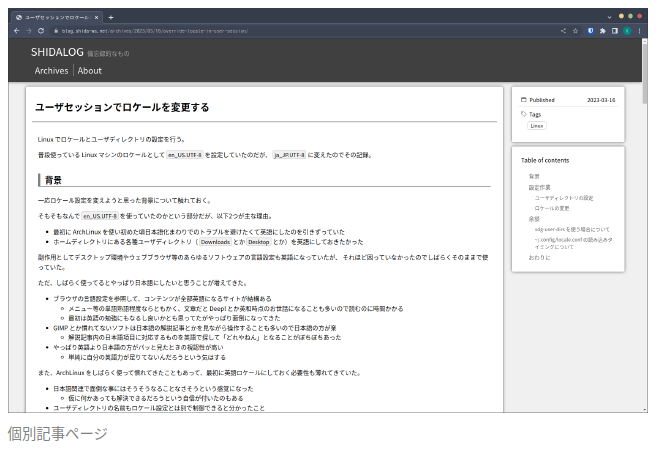Screen dimensions: 661x457
Task: Open the puzzle-piece Extensions menu
Action: click(x=602, y=31)
